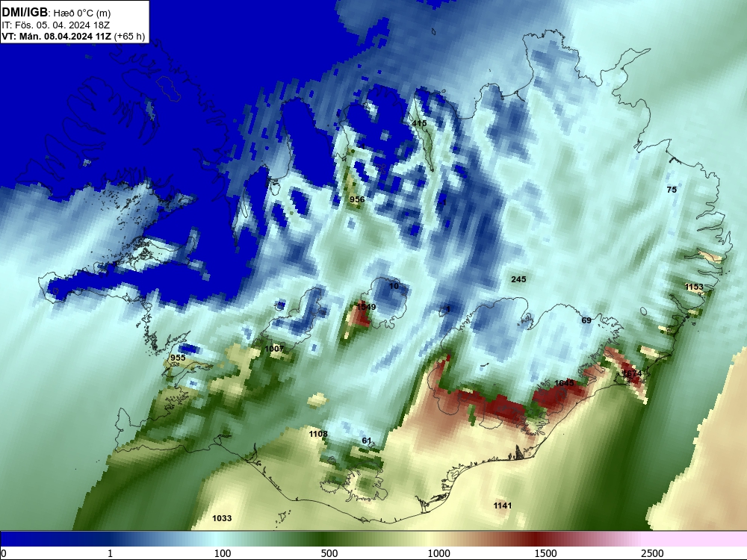Click the 245 value on the map

pyautogui.click(x=518, y=279)
